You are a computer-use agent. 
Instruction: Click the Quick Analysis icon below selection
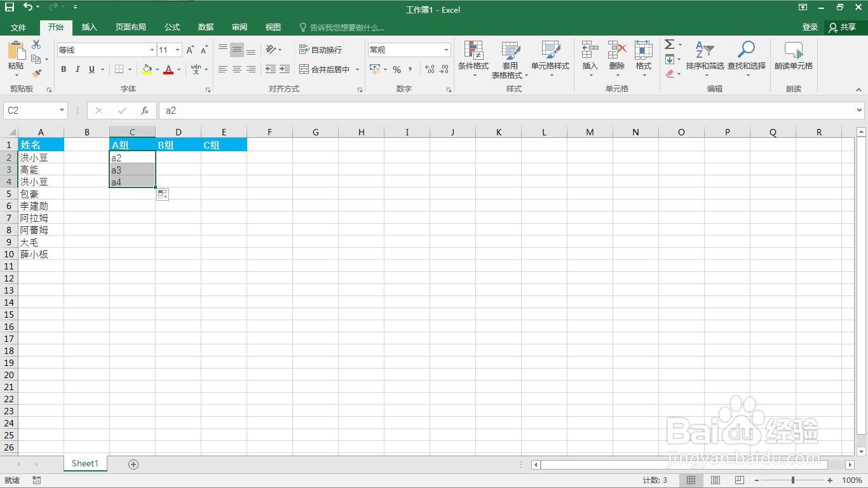pos(163,194)
